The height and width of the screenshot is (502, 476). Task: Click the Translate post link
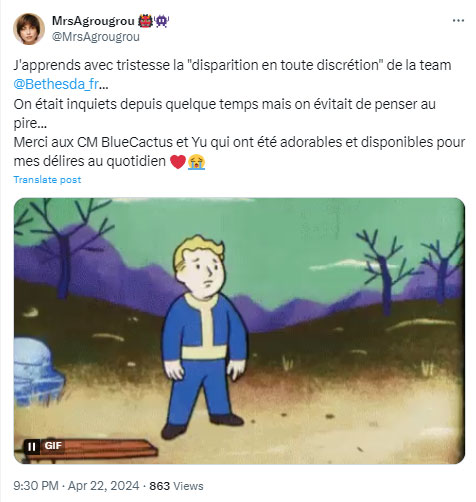[47, 180]
